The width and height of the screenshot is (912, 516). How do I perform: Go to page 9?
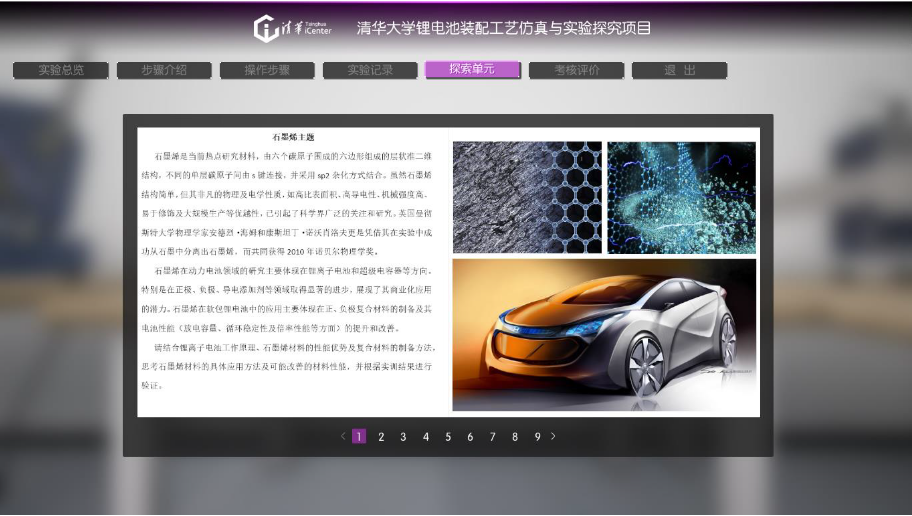pos(537,437)
